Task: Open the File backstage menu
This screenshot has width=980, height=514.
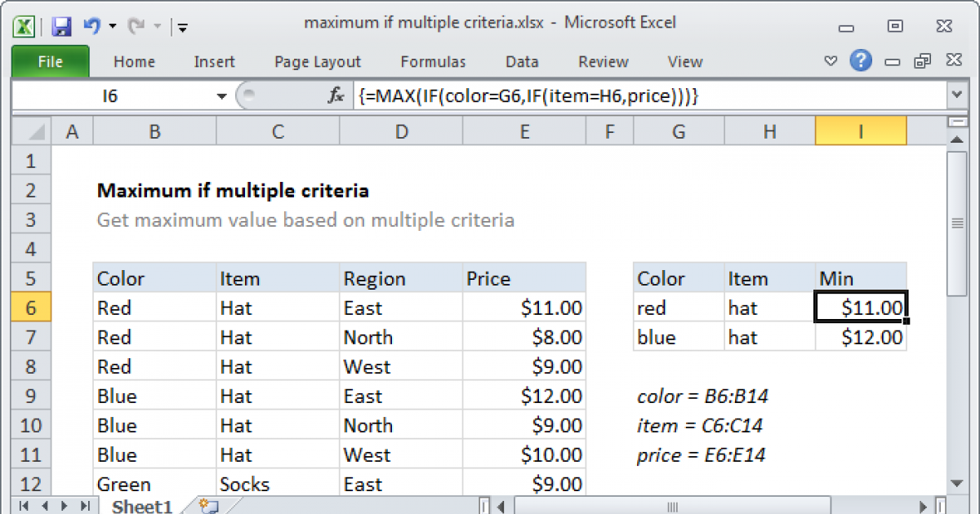Action: click(x=50, y=61)
